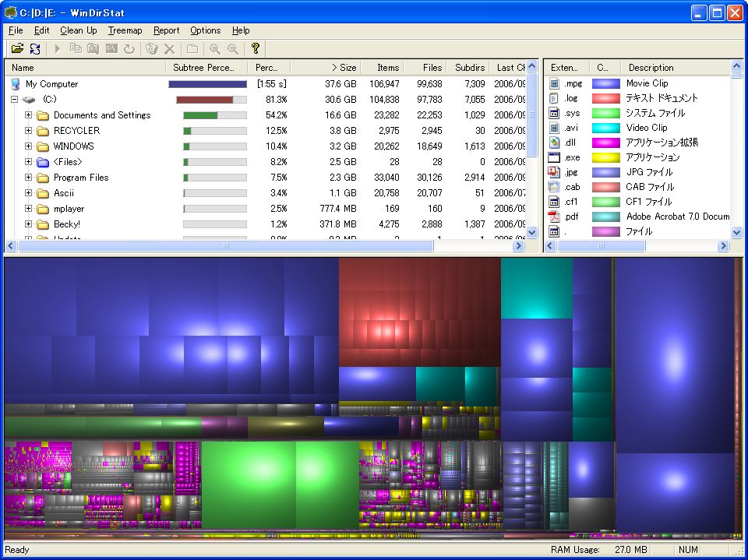Expand the <Files> node
Screen dimensions: 748x560
tap(29, 162)
